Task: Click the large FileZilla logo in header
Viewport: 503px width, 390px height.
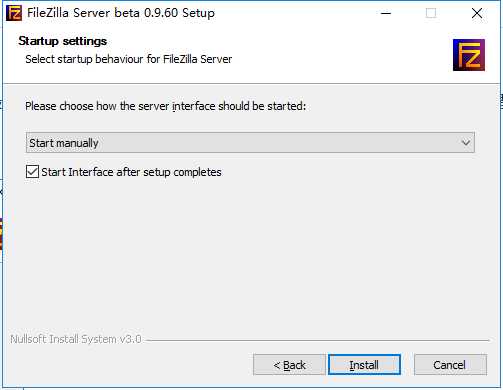Action: 469,55
